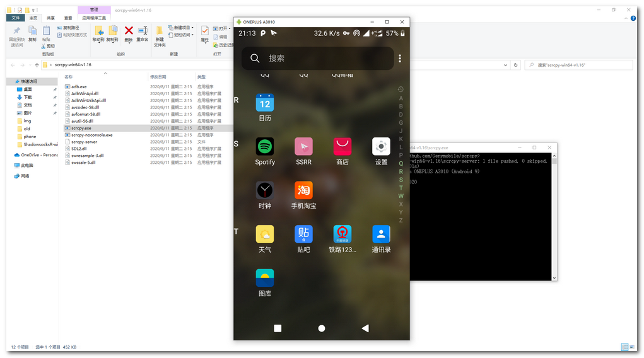The height and width of the screenshot is (358, 644).
Task: Open the 共享 ribbon tab
Action: (50, 18)
